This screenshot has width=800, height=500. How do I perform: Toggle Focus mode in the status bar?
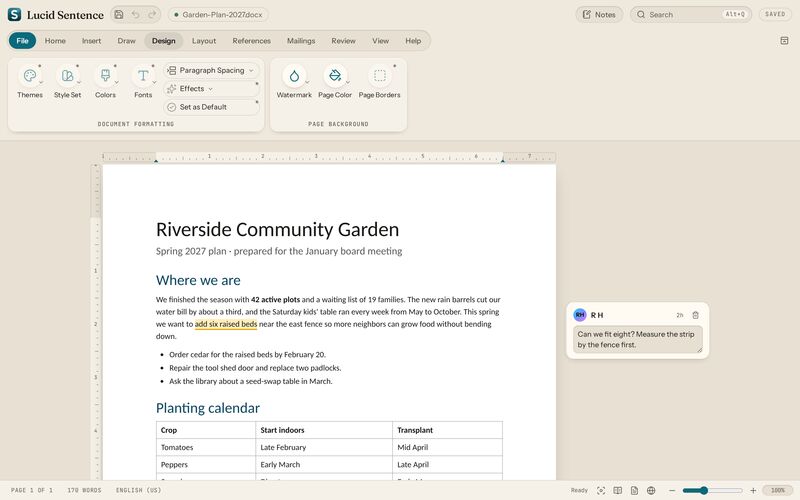(601, 490)
